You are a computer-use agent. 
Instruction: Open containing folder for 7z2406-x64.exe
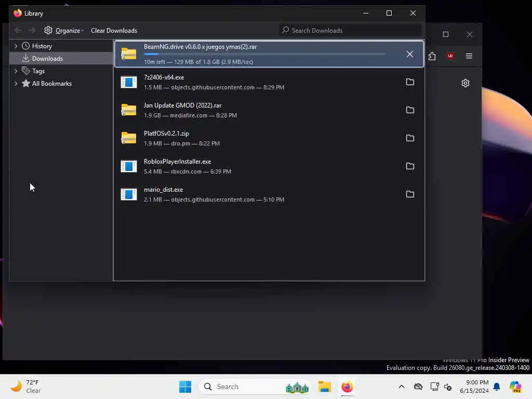tap(410, 82)
